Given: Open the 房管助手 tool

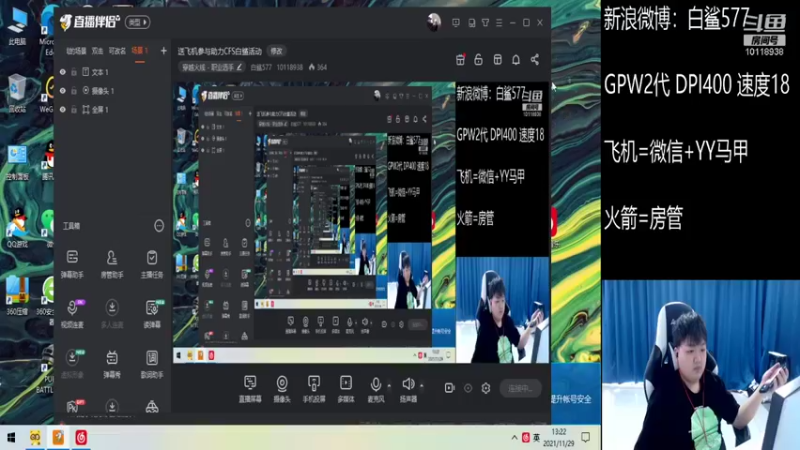Looking at the screenshot, I should 112,263.
